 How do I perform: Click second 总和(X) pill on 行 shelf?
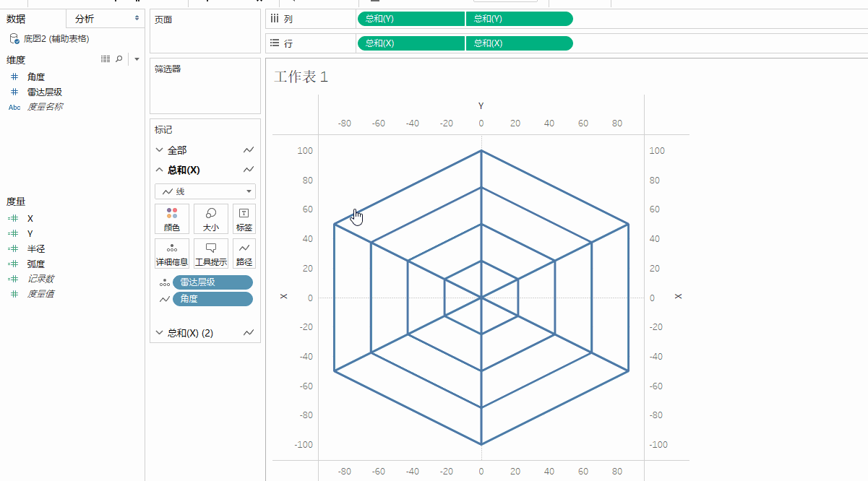(519, 43)
